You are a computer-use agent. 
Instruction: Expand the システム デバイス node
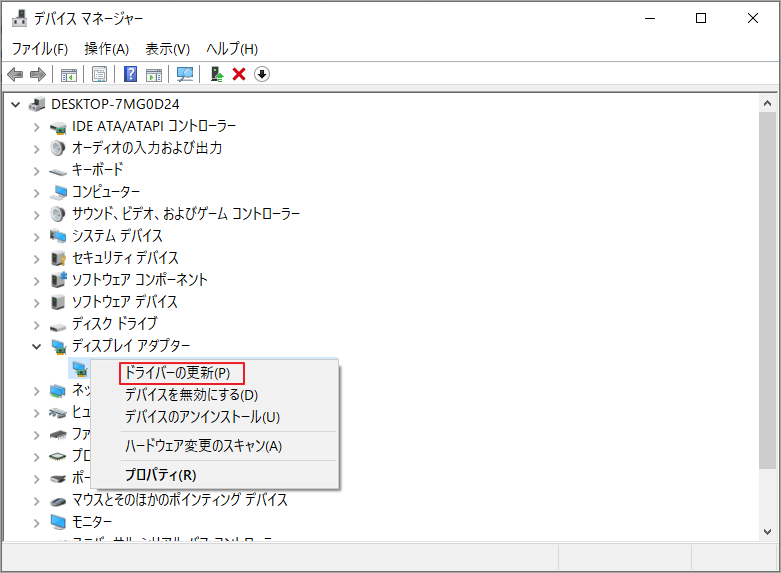click(x=36, y=237)
